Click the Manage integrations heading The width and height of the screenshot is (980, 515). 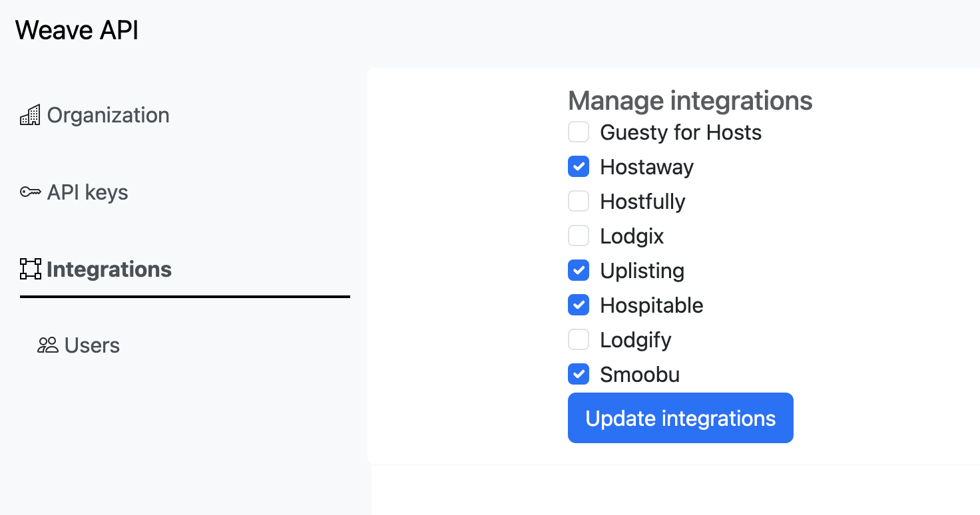point(690,100)
